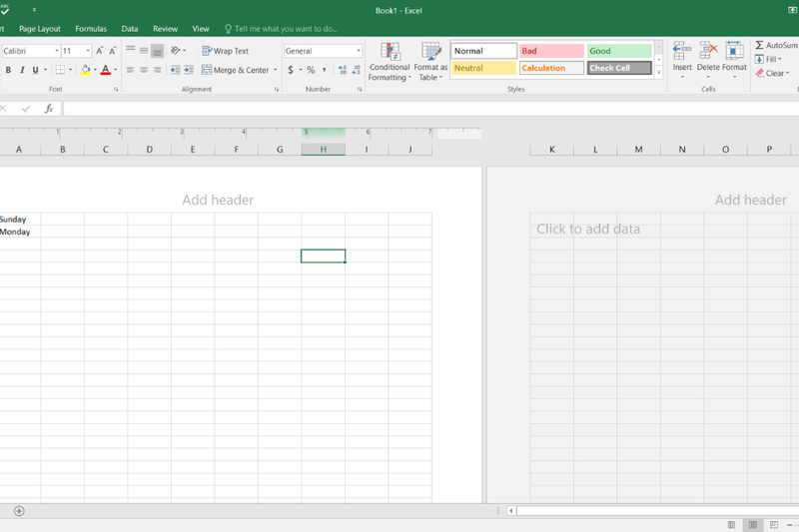Open the fill color dropdown arrow
The width and height of the screenshot is (799, 532).
95,70
